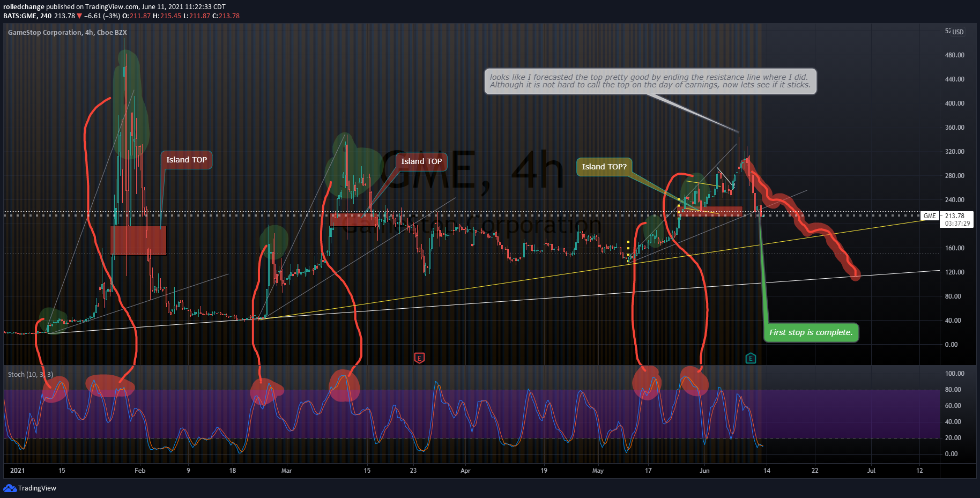This screenshot has width=980, height=498.
Task: Click the 440.00 price axis label
Action: click(954, 79)
